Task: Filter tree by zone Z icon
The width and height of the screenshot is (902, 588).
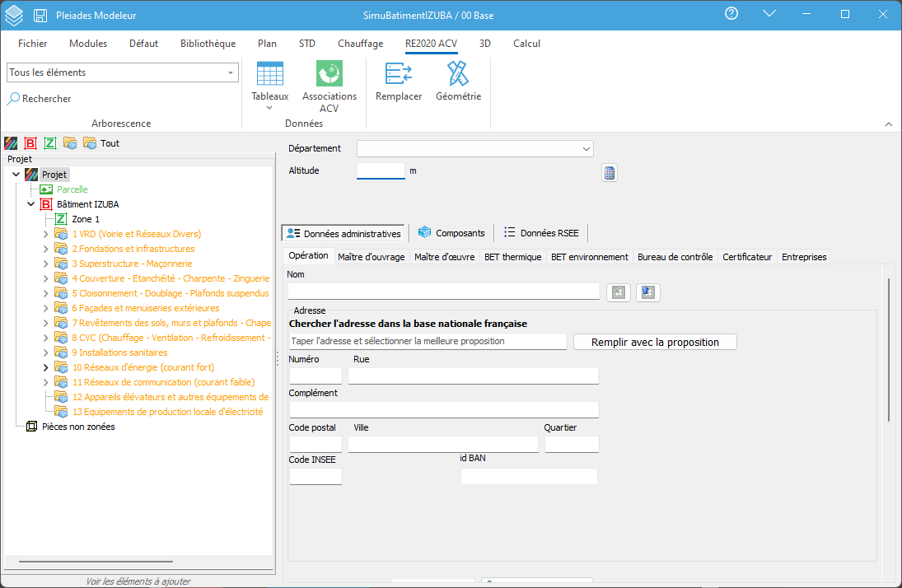Action: tap(50, 143)
